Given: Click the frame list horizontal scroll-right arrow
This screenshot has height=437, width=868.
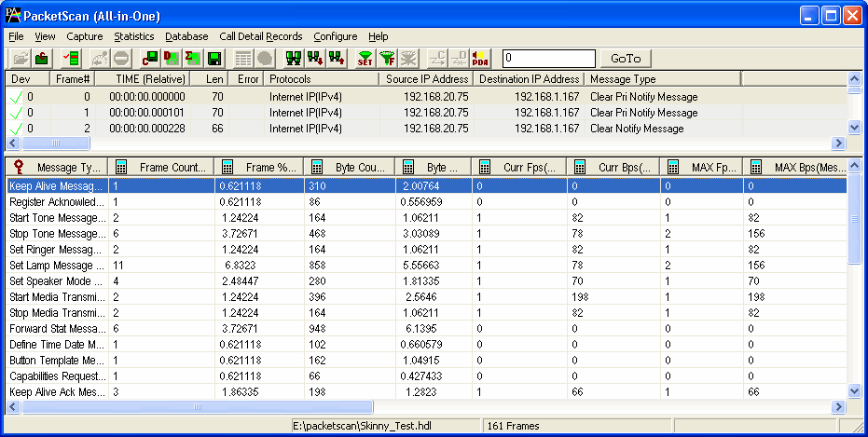Looking at the screenshot, I should [x=839, y=143].
